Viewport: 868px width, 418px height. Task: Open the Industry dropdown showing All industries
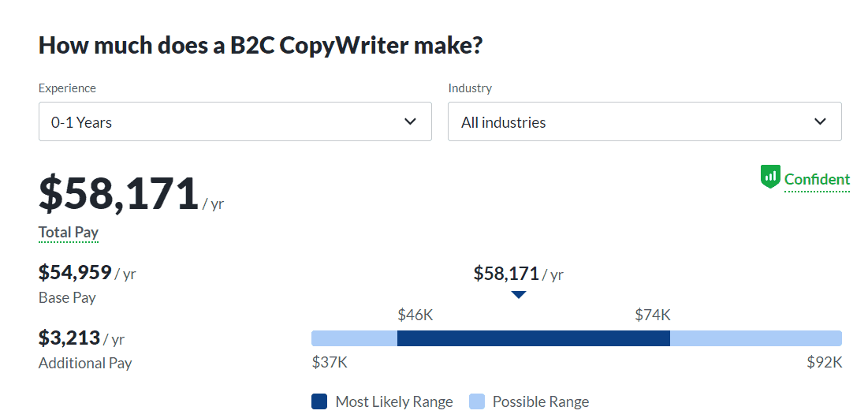point(644,122)
